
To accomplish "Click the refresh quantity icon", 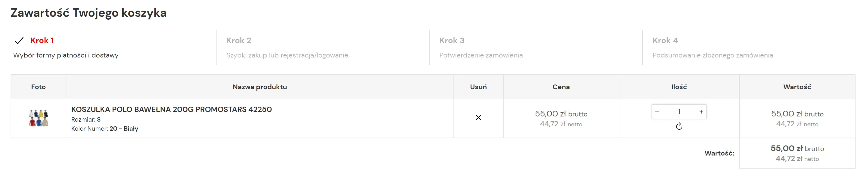I will [x=679, y=126].
